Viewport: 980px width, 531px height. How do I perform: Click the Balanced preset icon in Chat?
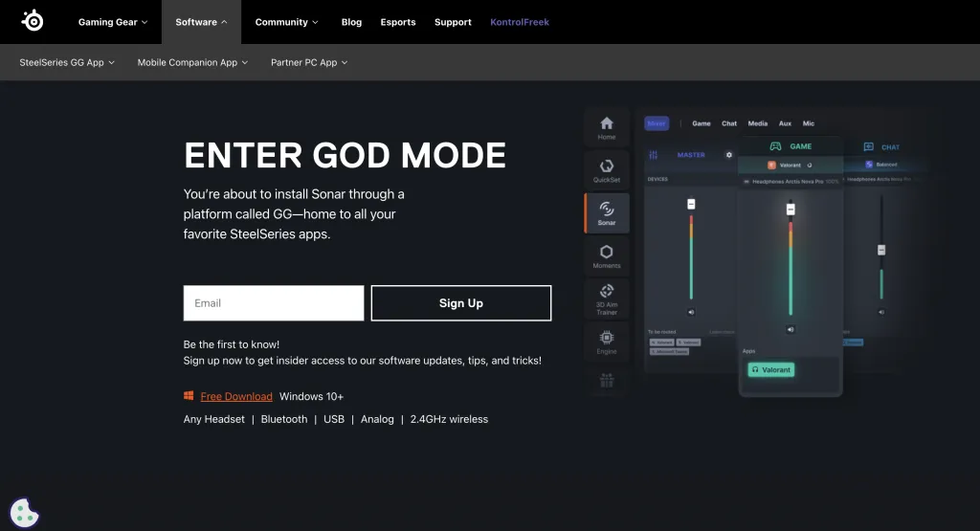pos(869,165)
